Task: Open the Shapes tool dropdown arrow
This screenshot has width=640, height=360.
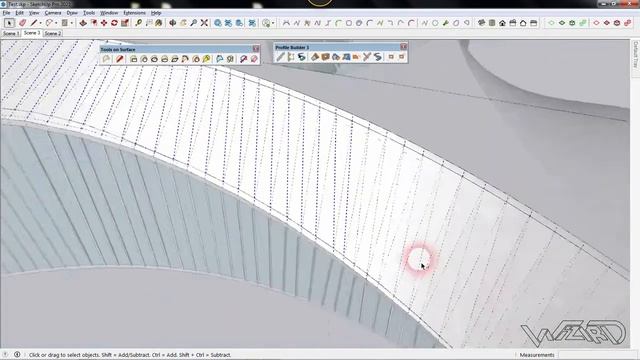Action: click(x=71, y=23)
